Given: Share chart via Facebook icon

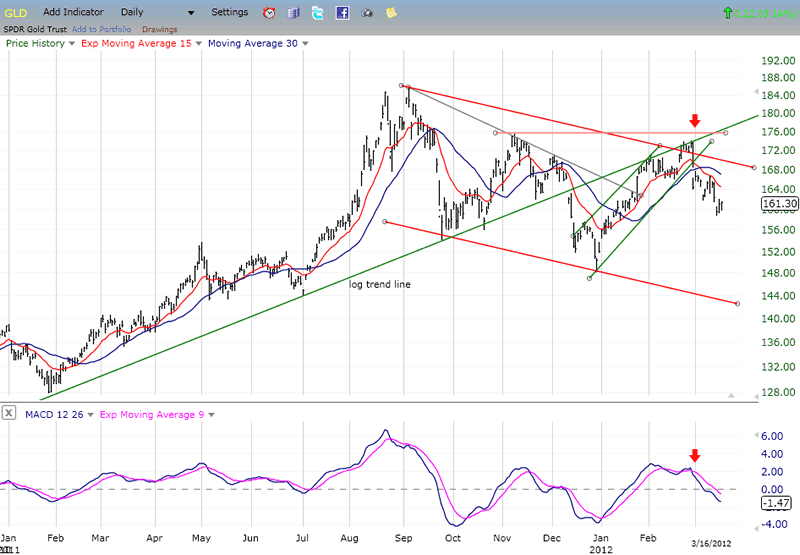Looking at the screenshot, I should coord(342,13).
